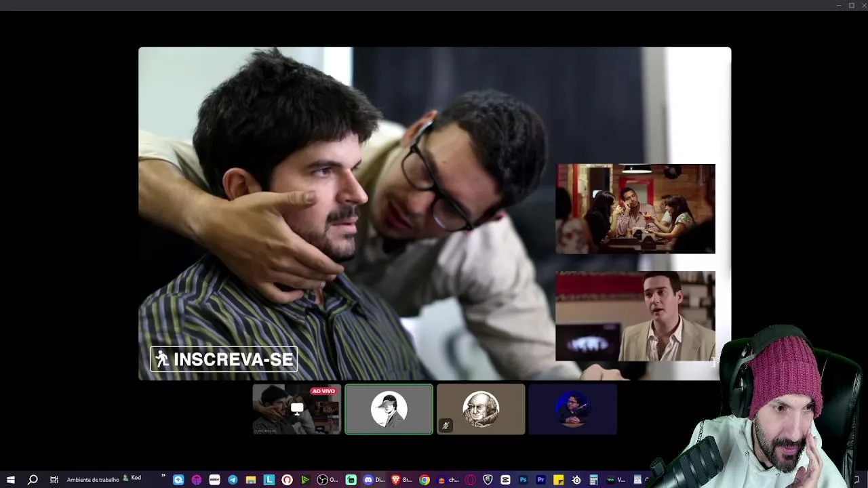This screenshot has width=868, height=488.
Task: Open the Windows Start menu
Action: click(x=10, y=480)
